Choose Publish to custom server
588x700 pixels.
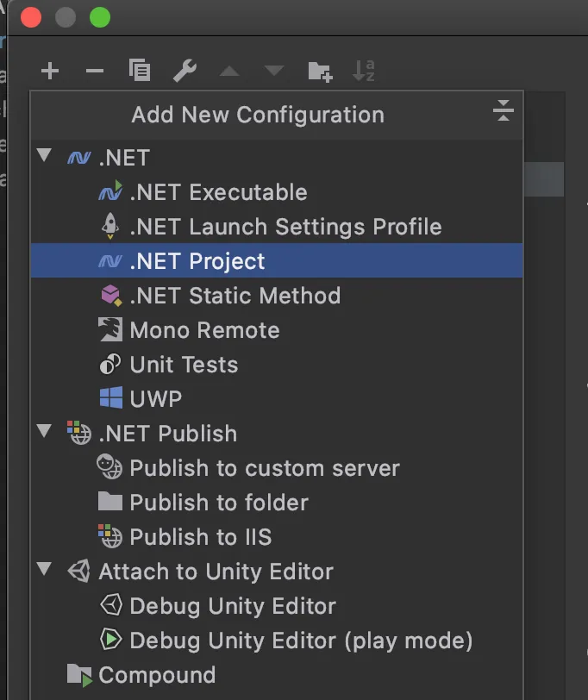tap(277, 468)
